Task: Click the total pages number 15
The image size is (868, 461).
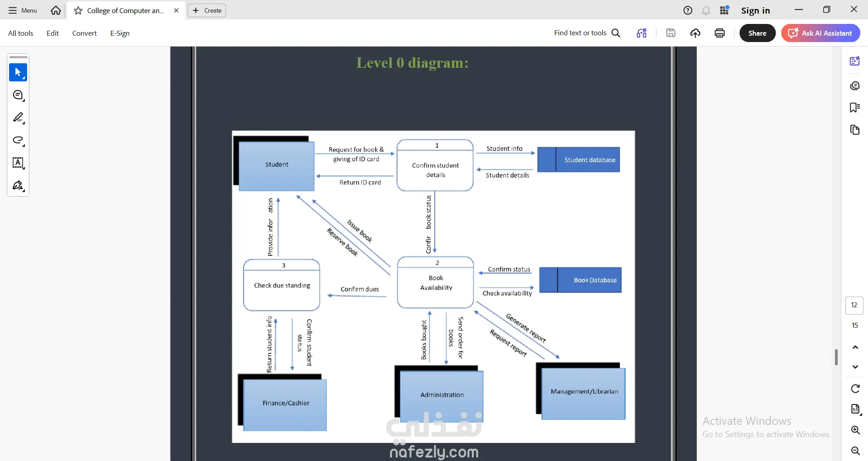Action: [854, 325]
